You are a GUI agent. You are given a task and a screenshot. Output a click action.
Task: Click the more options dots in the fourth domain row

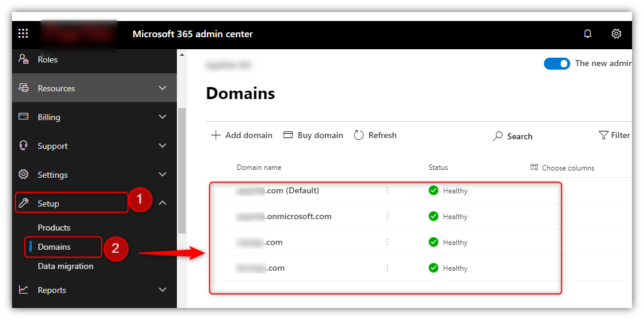387,268
